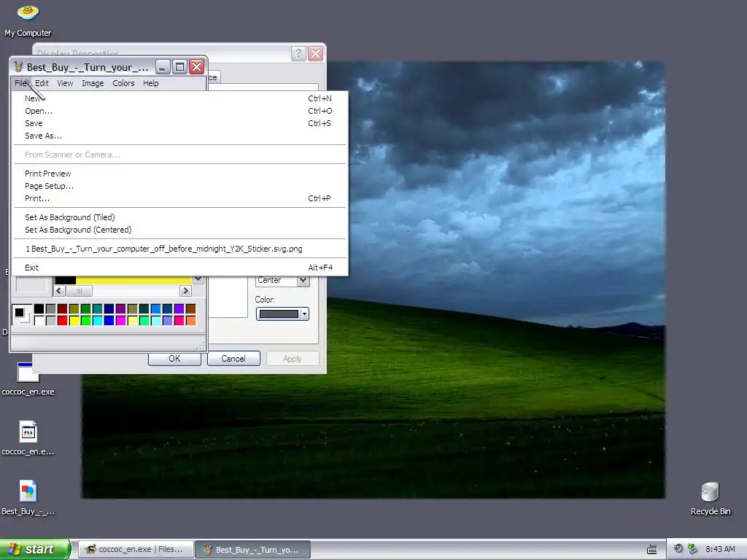Choose Open... from the File menu
This screenshot has height=560, width=747.
(179, 111)
